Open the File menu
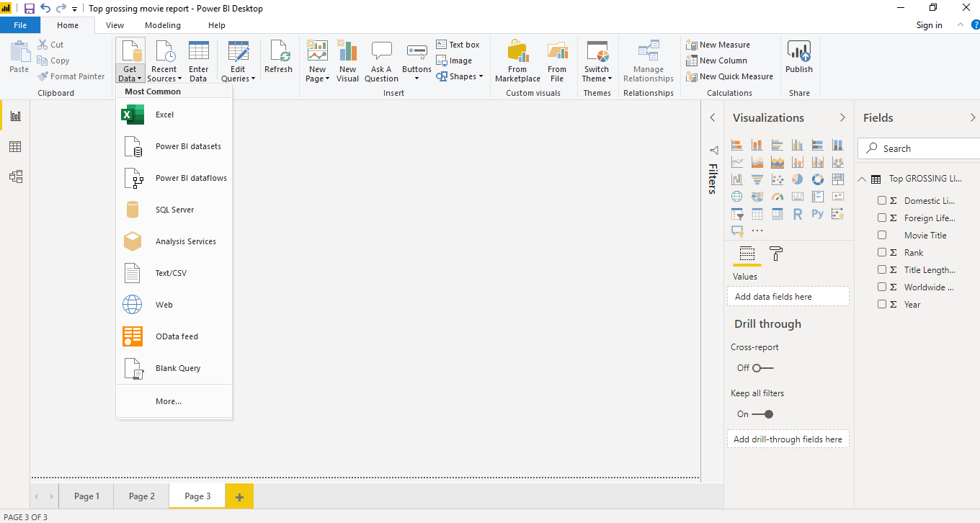The height and width of the screenshot is (523, 980). pos(20,25)
